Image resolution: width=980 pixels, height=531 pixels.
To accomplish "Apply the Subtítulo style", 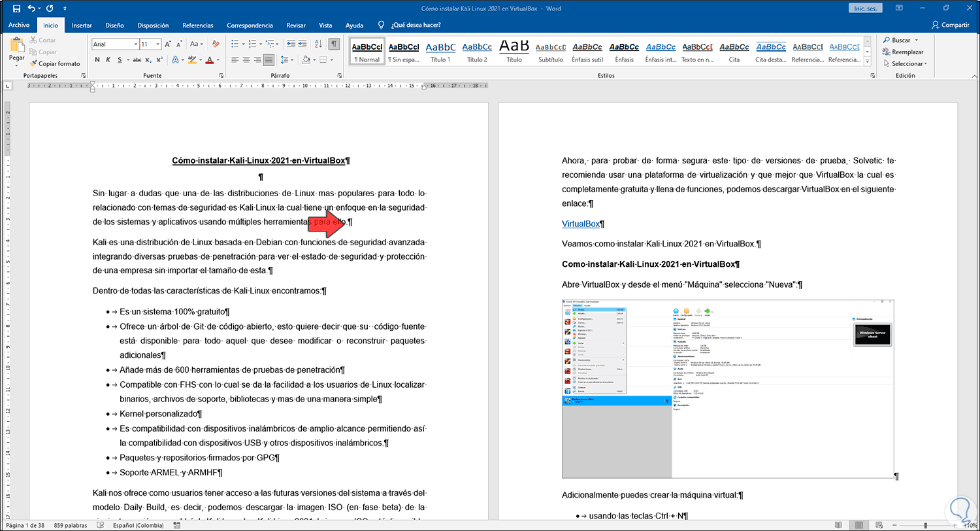I will 550,52.
